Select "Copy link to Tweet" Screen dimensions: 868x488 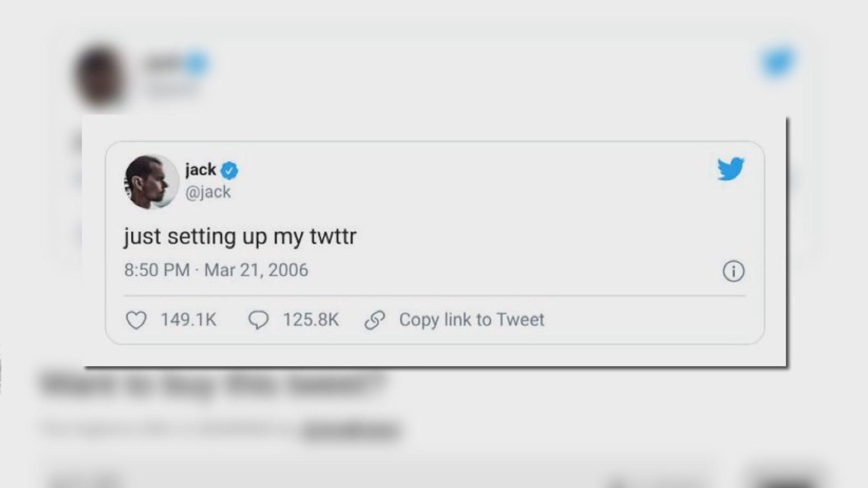point(472,320)
